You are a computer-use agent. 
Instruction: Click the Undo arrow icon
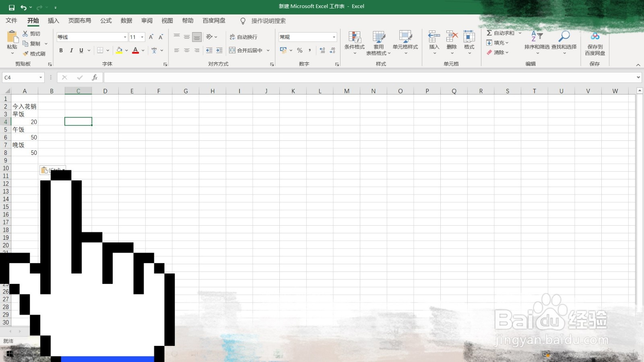click(24, 7)
